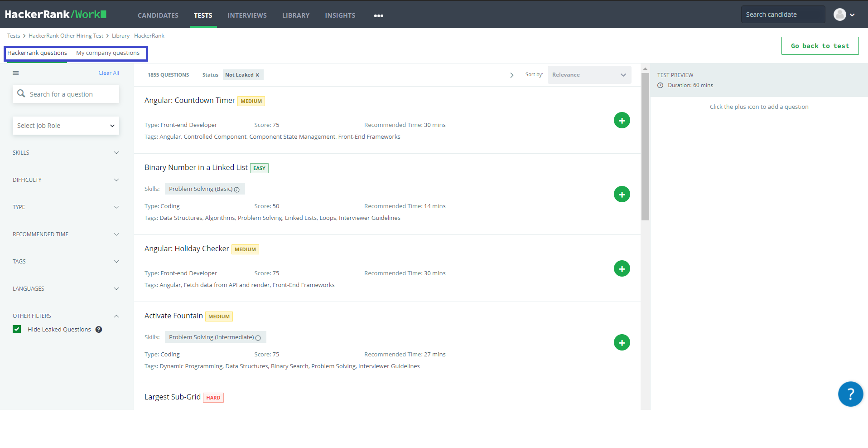Click the Search candidate field
Viewport: 868px width, 448px height.
tap(783, 15)
